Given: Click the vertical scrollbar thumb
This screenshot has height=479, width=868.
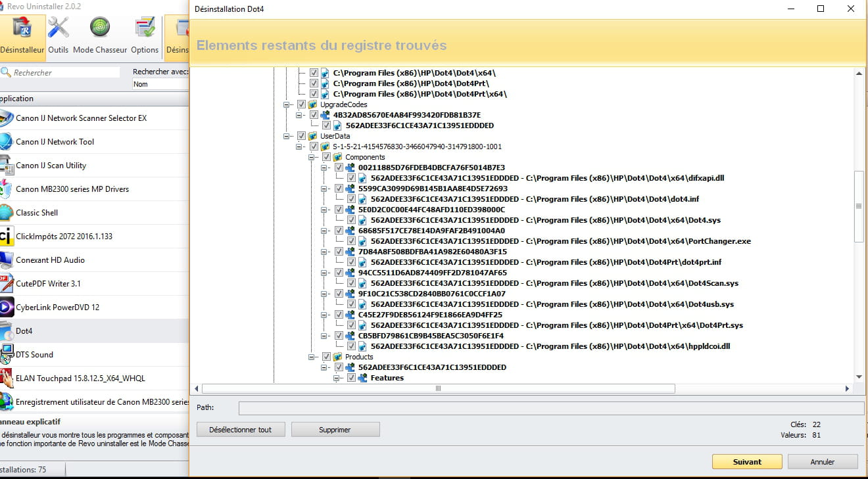Looking at the screenshot, I should point(859,206).
